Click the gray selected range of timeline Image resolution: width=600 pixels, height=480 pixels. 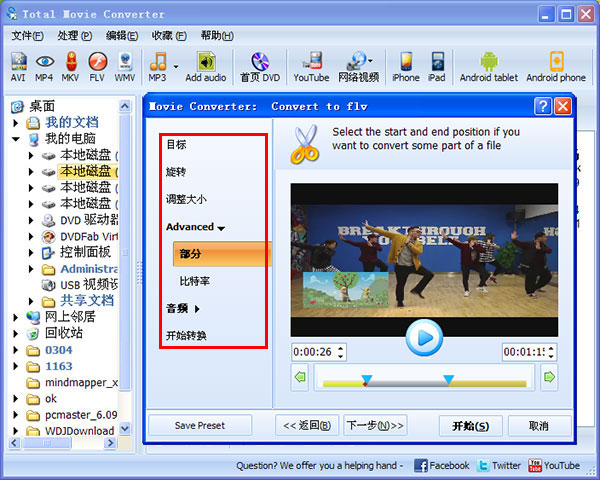click(x=408, y=384)
